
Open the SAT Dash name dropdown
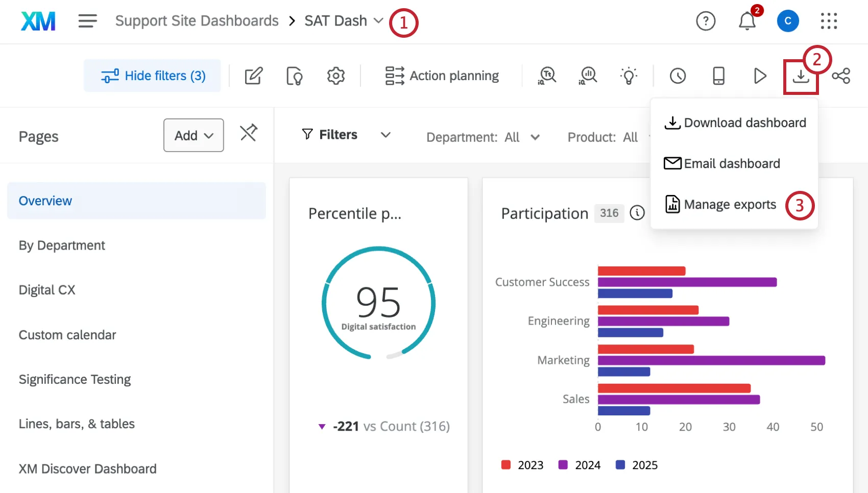[x=378, y=21]
